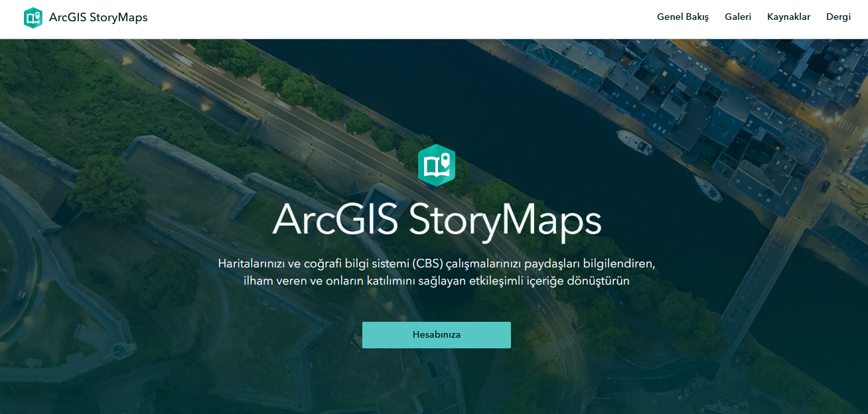
Task: Click the ArcGIS StoryMaps logo icon in header
Action: point(33,18)
